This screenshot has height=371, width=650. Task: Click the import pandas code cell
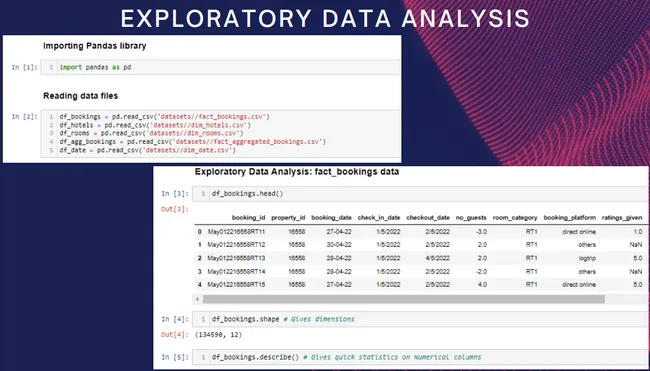pyautogui.click(x=220, y=67)
